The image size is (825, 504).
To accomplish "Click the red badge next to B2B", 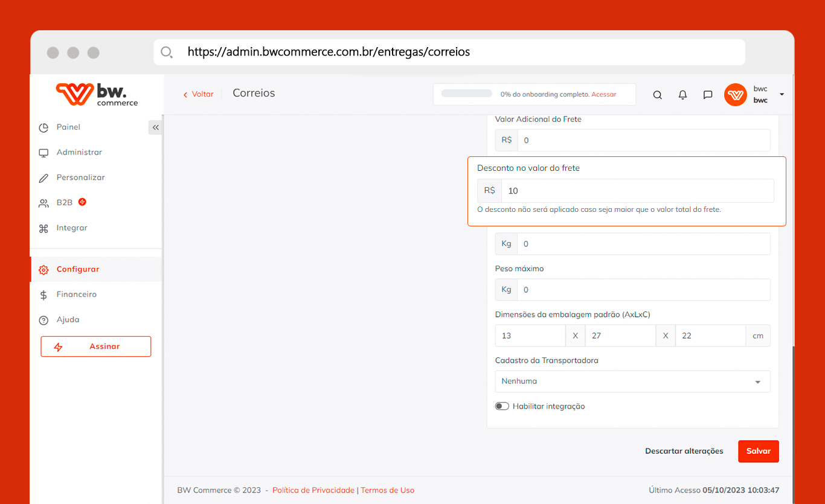I will coord(82,202).
